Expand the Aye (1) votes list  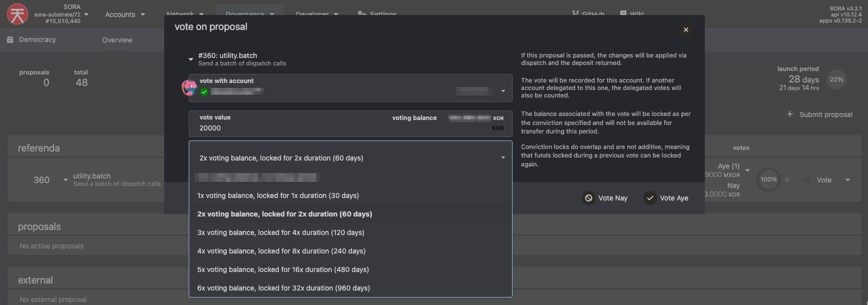click(747, 170)
